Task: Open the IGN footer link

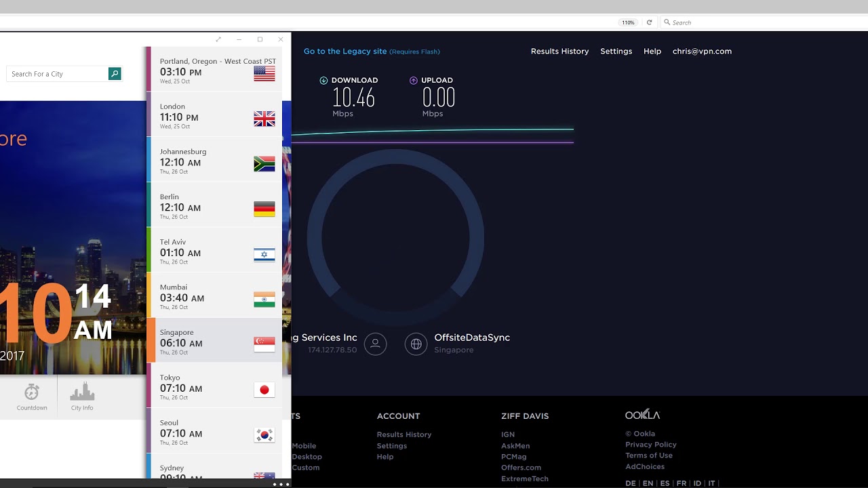Action: click(508, 434)
